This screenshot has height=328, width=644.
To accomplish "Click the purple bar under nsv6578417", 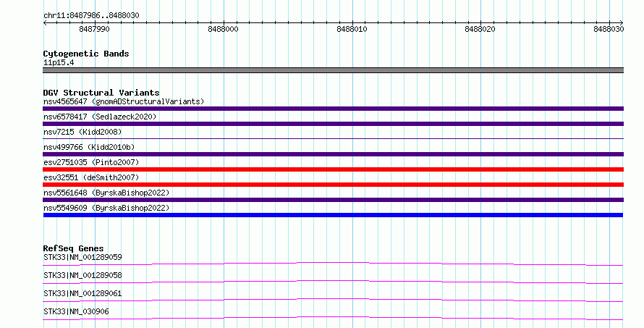I will 333,124.
